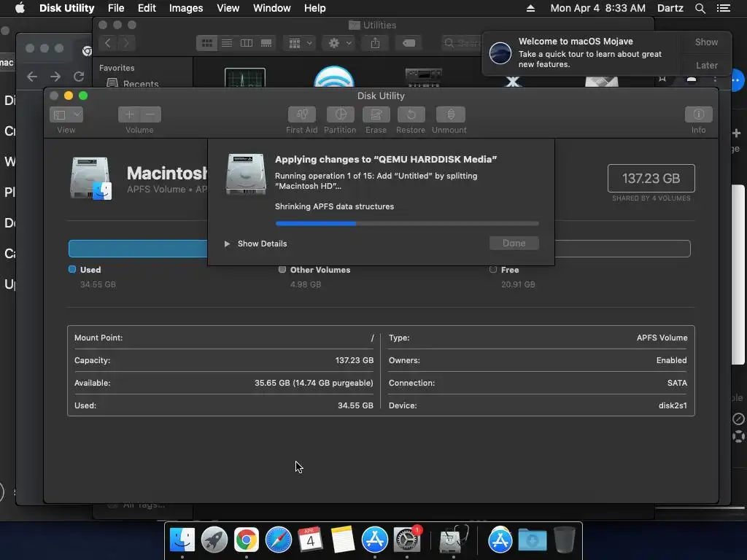747x560 pixels.
Task: Open the Info panel icon
Action: pyautogui.click(x=698, y=114)
